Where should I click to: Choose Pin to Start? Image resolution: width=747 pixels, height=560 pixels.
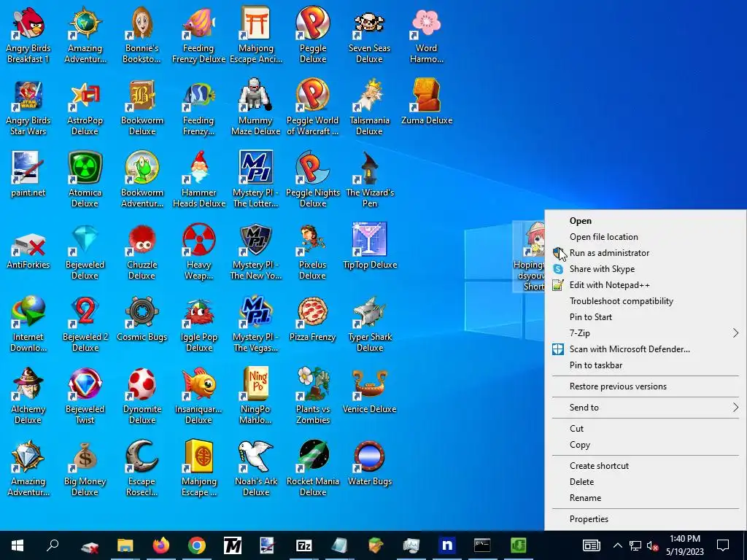[646, 317]
